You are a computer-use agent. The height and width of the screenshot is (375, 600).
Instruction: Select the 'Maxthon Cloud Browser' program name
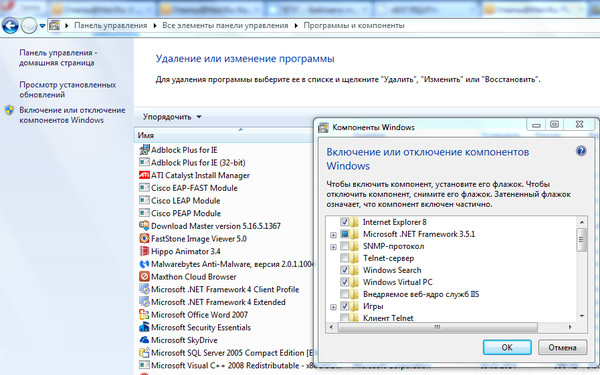(x=194, y=276)
